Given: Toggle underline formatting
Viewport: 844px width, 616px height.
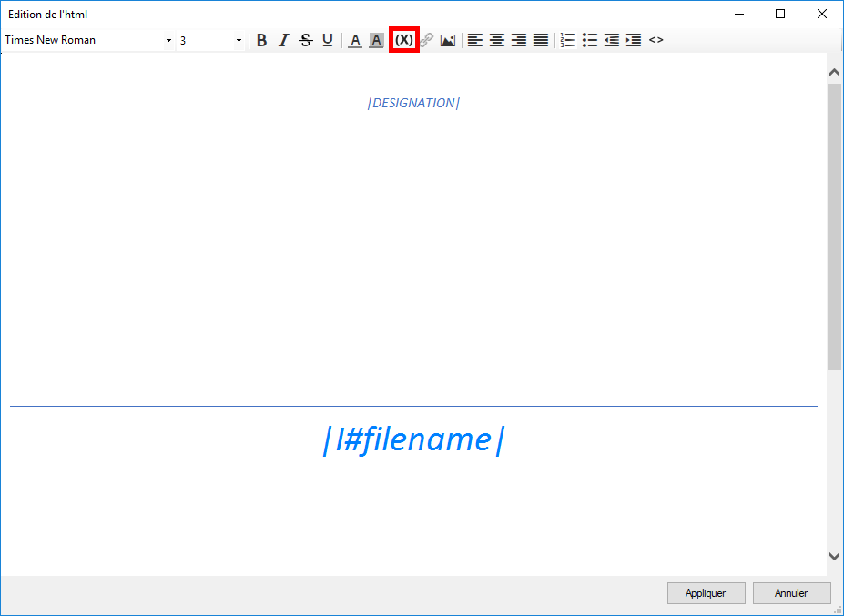Looking at the screenshot, I should pos(328,40).
